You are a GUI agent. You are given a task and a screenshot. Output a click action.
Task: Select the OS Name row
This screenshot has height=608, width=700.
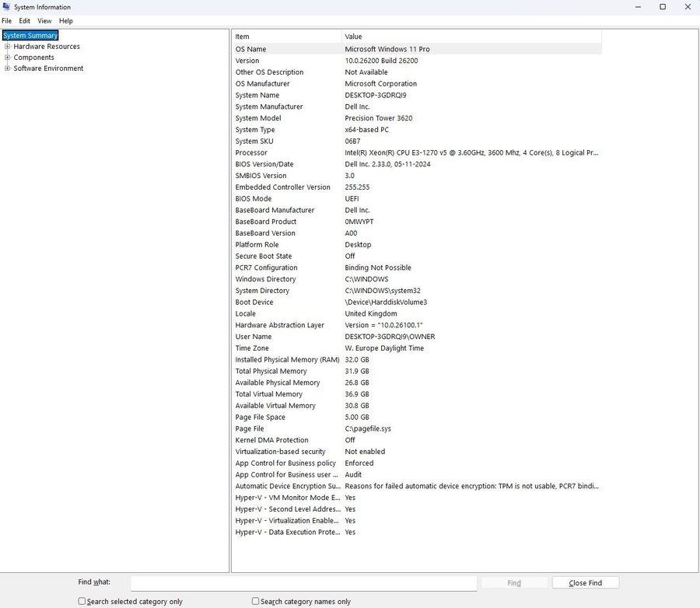point(250,49)
